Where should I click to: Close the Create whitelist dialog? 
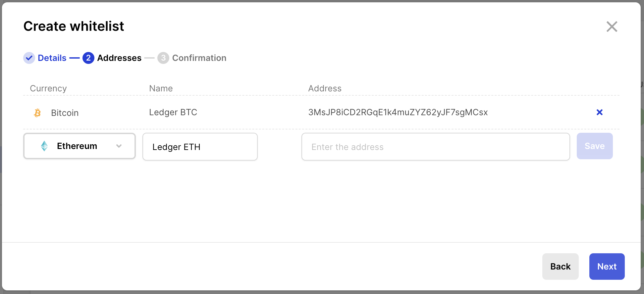612,26
